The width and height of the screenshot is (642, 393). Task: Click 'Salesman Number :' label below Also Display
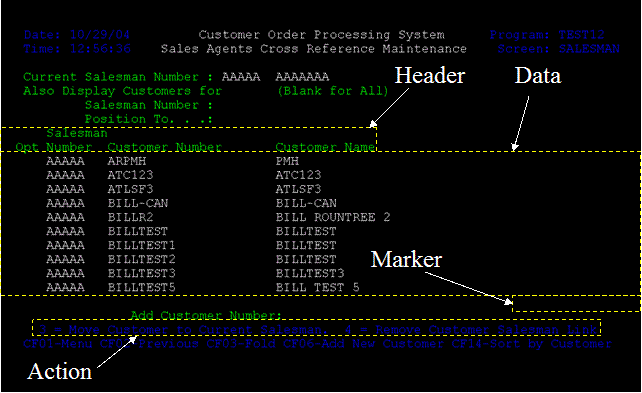point(149,105)
